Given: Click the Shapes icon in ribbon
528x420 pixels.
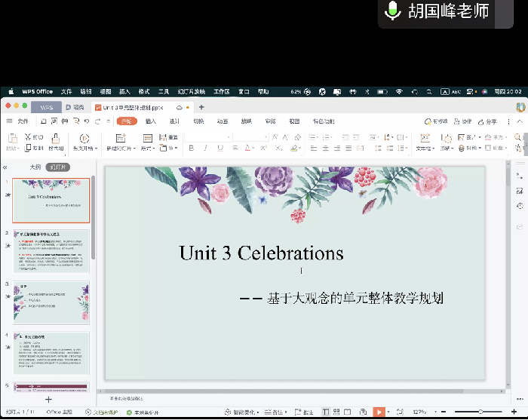Looking at the screenshot, I should [x=448, y=138].
